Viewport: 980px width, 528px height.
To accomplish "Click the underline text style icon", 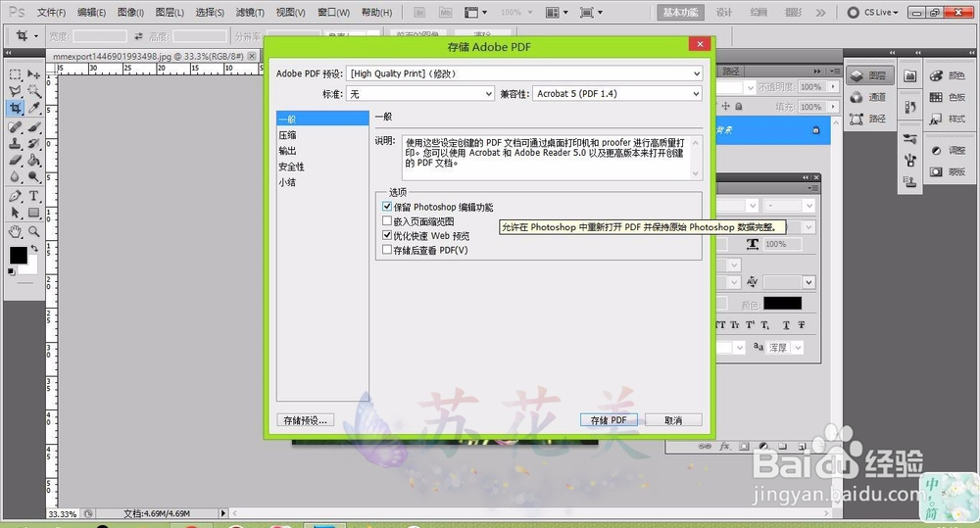I will click(x=786, y=325).
